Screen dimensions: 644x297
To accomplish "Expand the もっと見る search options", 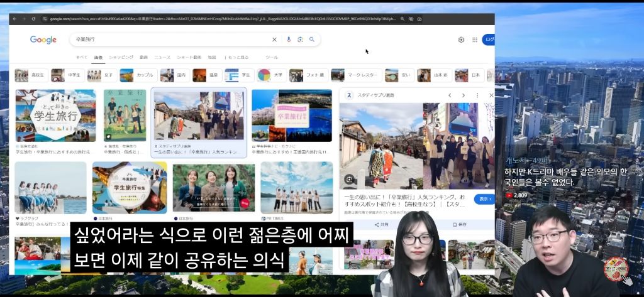I will click(238, 57).
